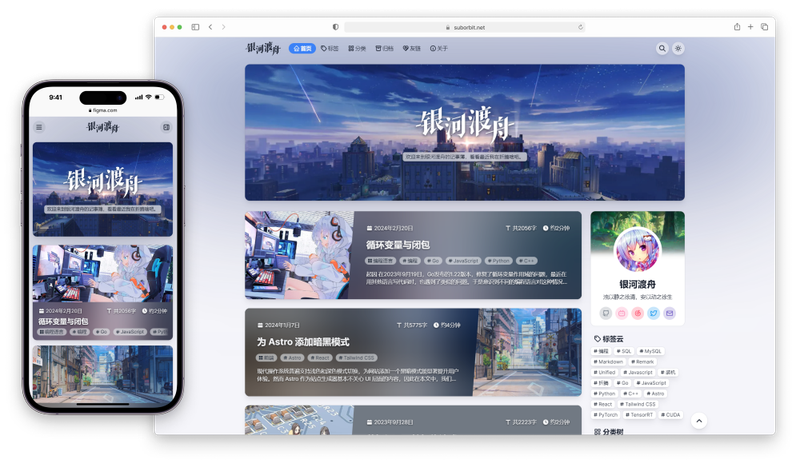800x467 pixels.
Task: Select the C++ tag in the tag cloud
Action: (631, 394)
